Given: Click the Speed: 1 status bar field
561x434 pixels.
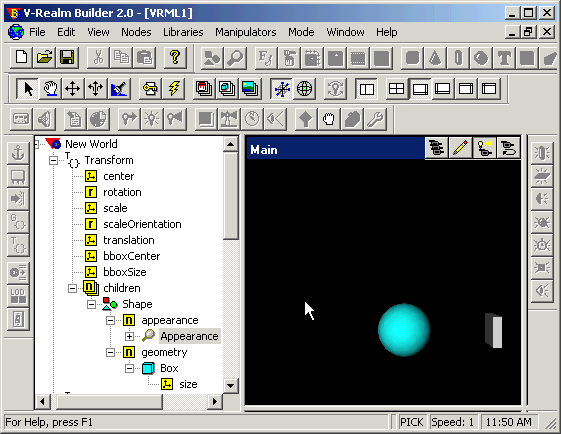Looking at the screenshot, I should coord(452,422).
